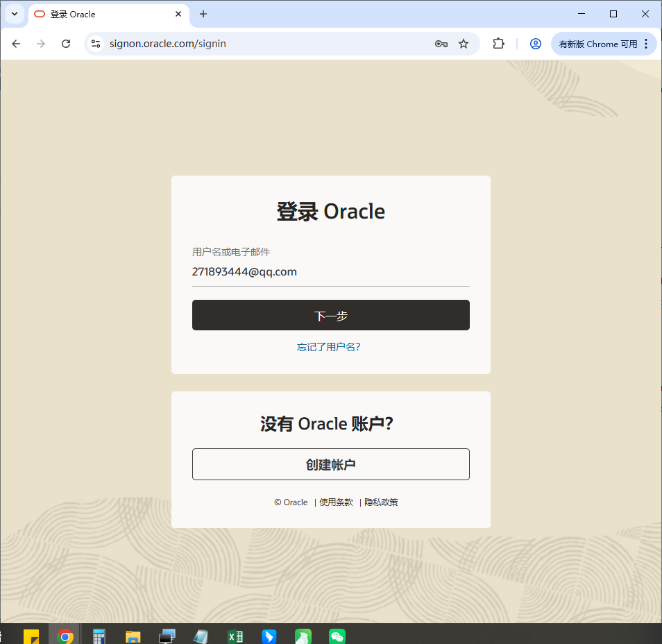Go back using the back arrow
The height and width of the screenshot is (644, 662).
click(16, 43)
